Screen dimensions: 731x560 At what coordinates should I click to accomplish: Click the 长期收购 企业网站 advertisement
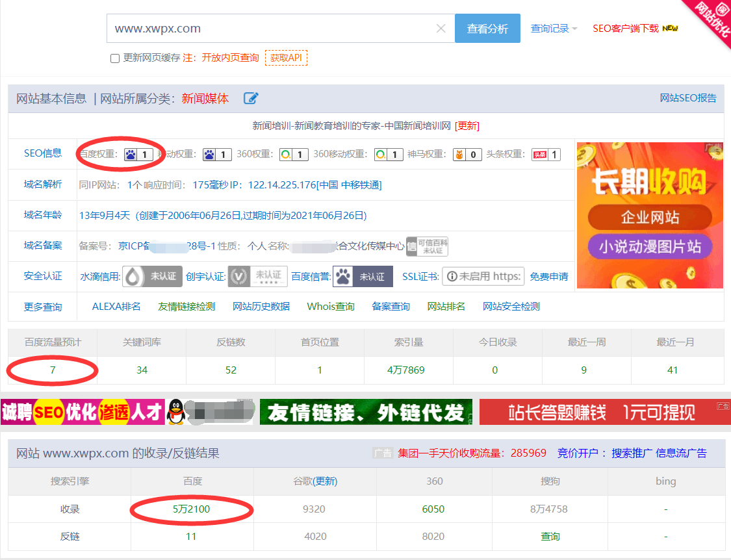tap(650, 216)
